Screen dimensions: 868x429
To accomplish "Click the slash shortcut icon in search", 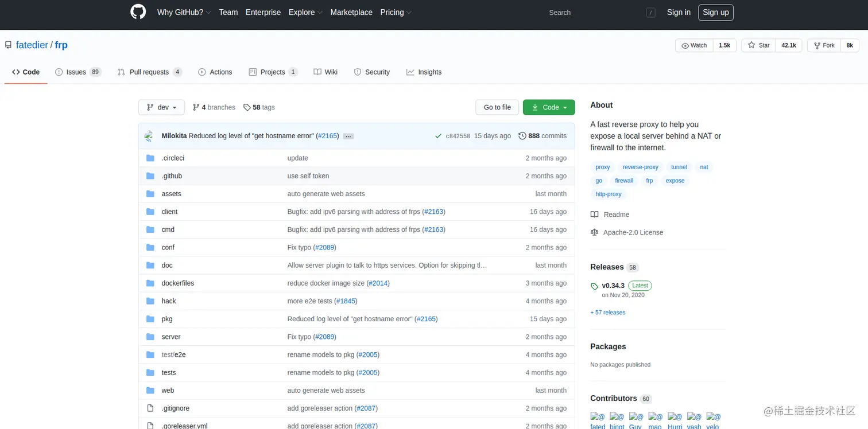I will 650,13.
